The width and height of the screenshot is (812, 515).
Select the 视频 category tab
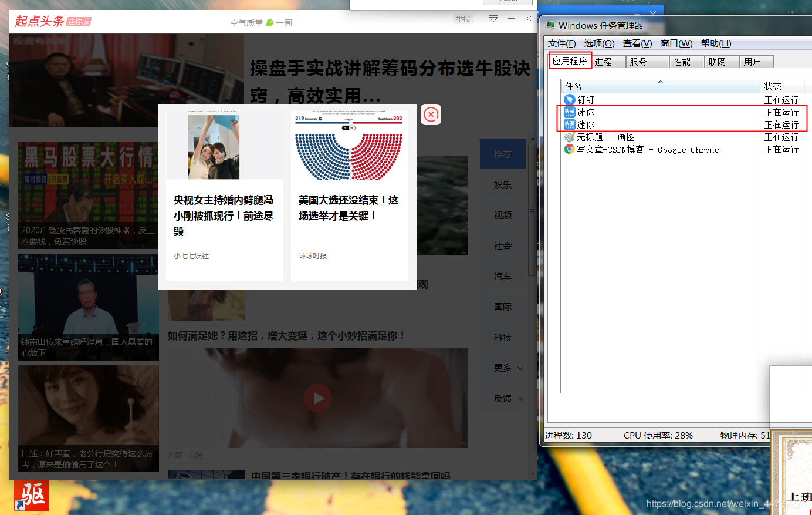tap(503, 215)
